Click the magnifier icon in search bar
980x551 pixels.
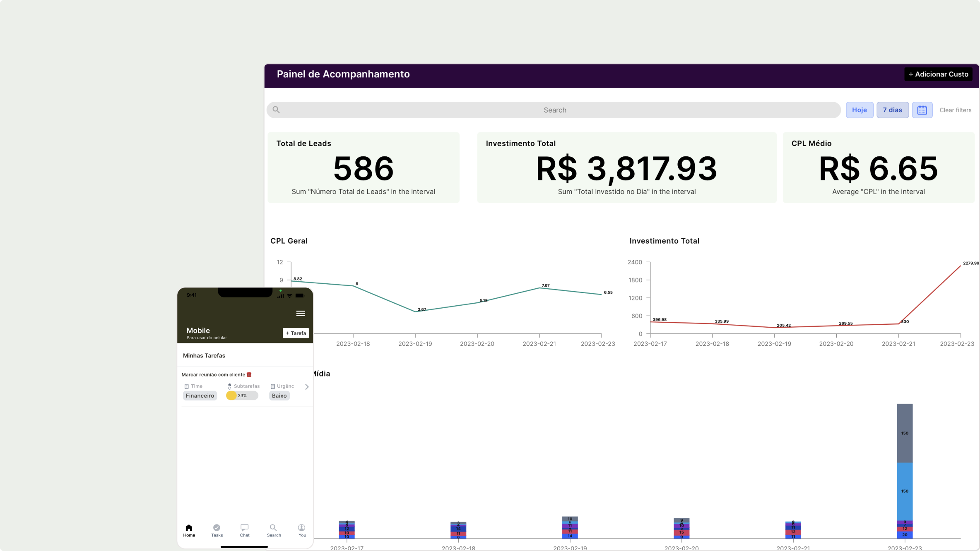point(276,110)
